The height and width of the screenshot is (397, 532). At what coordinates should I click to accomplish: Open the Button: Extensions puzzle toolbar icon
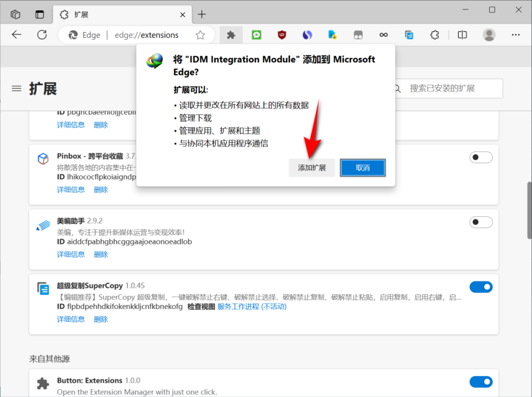coord(231,35)
